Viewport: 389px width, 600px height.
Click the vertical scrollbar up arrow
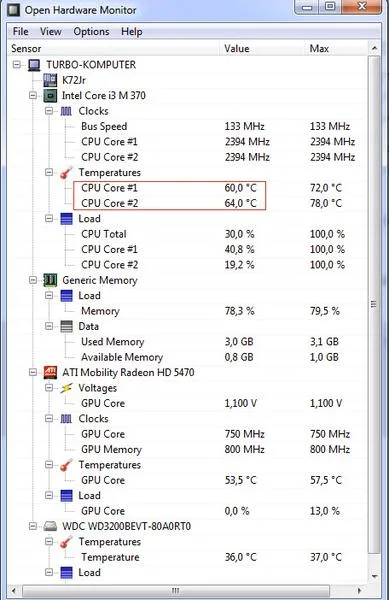(x=374, y=49)
